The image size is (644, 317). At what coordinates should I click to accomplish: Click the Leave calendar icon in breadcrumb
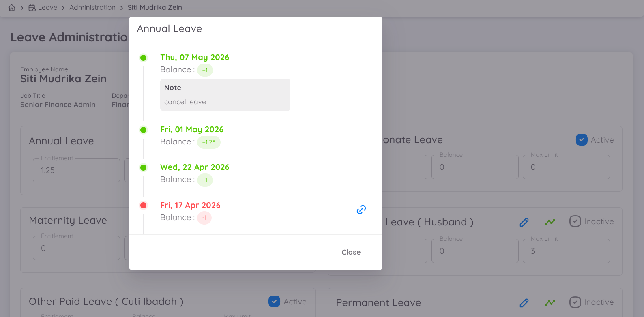[x=32, y=8]
